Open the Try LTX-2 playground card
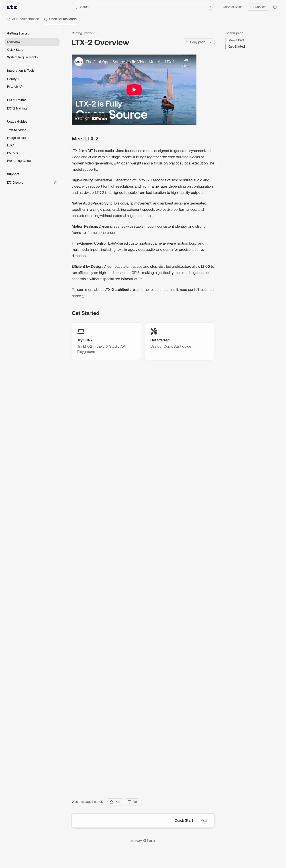The width and height of the screenshot is (286, 868). [x=106, y=341]
